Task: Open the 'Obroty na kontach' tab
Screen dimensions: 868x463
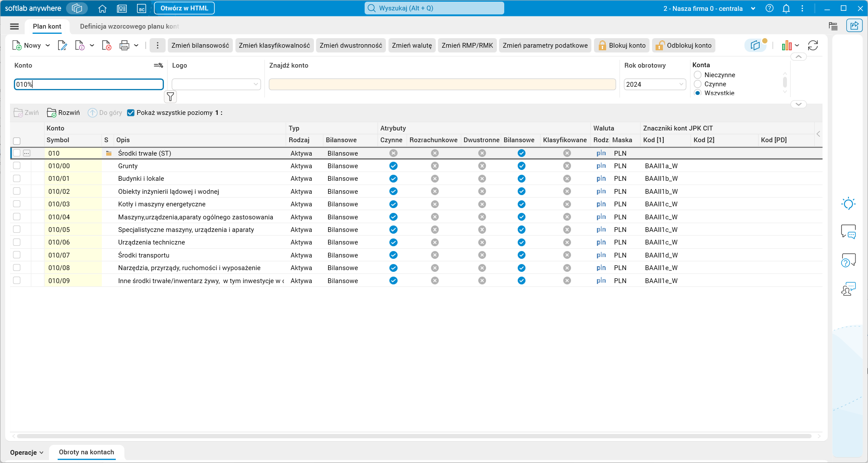Action: coord(86,452)
